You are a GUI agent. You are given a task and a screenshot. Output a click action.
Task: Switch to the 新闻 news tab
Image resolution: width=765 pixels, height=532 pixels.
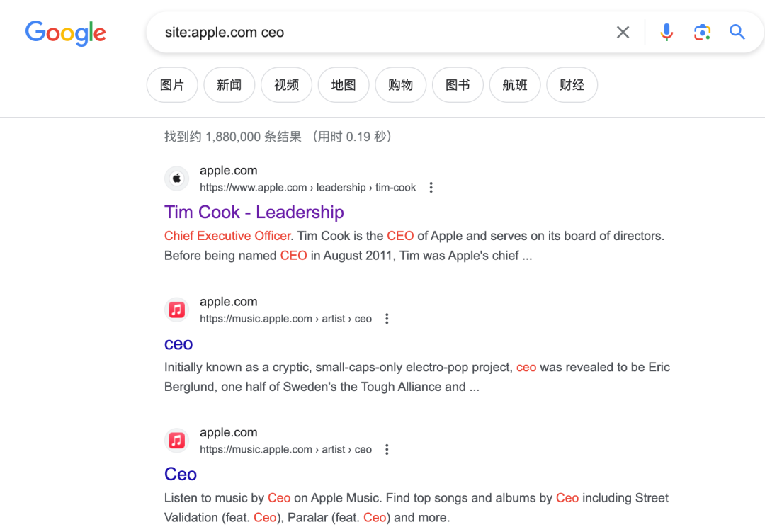229,85
